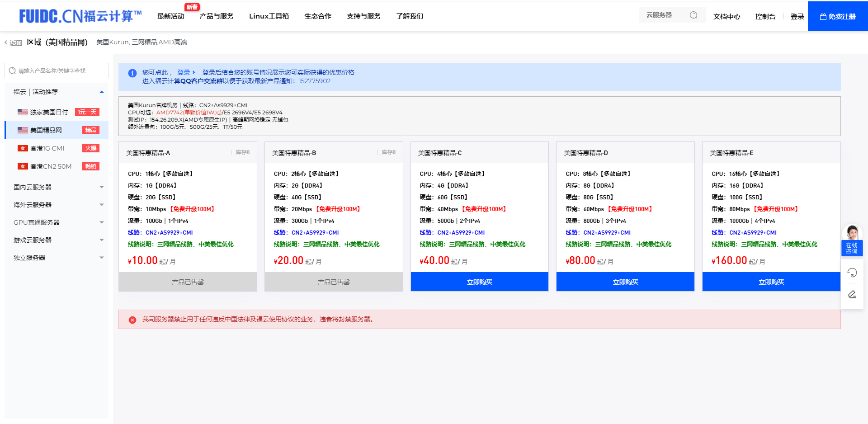Click the 返回 back link
The image size is (868, 424).
(x=13, y=43)
